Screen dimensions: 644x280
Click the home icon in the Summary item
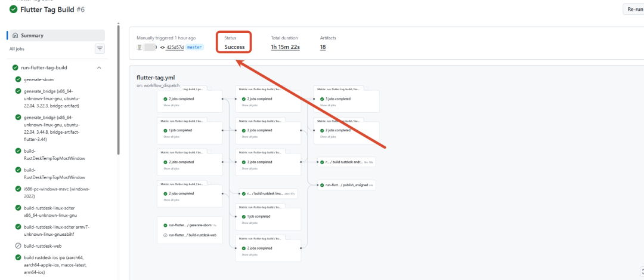tap(15, 35)
